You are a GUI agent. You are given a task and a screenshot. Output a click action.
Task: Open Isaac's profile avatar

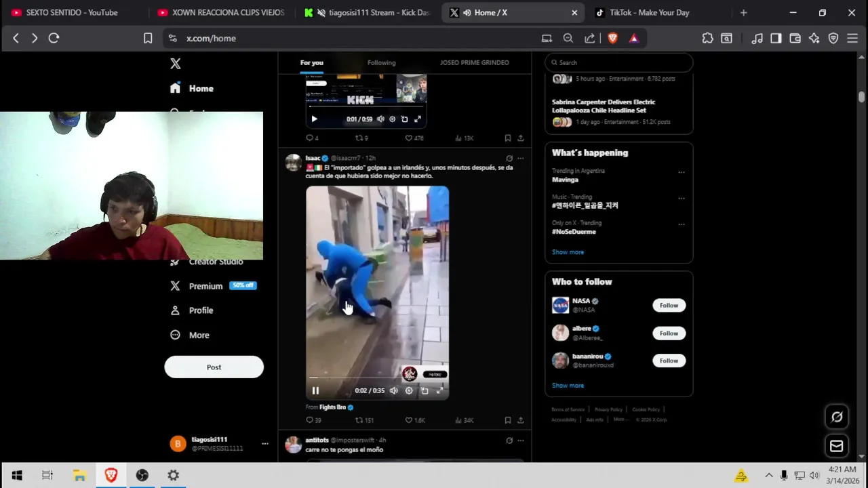tap(293, 163)
